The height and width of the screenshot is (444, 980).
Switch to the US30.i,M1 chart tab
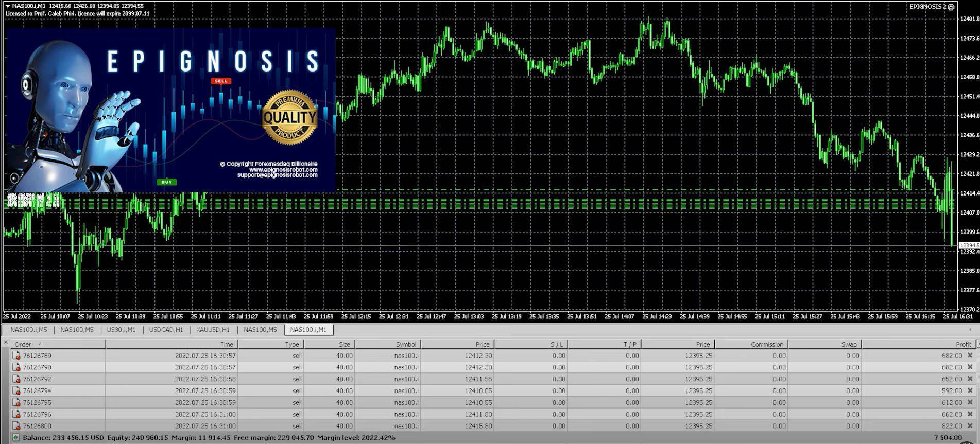click(x=121, y=330)
